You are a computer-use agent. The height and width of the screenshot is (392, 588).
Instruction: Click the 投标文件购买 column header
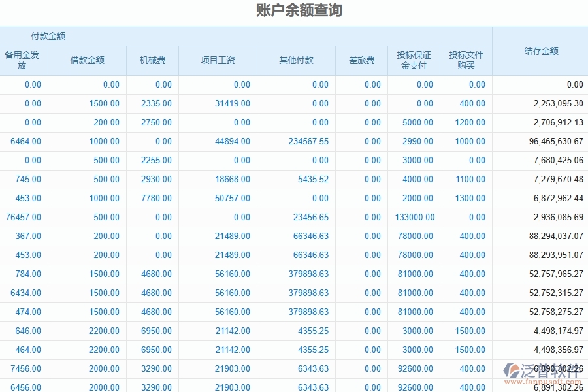[466, 60]
